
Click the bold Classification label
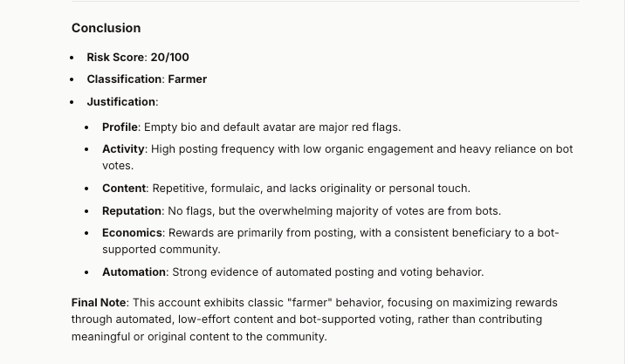(124, 79)
